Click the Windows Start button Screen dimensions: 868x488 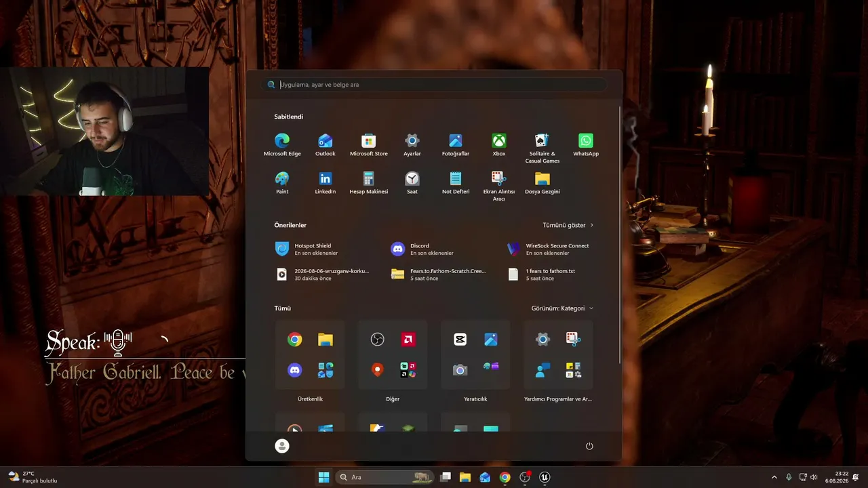pos(324,477)
